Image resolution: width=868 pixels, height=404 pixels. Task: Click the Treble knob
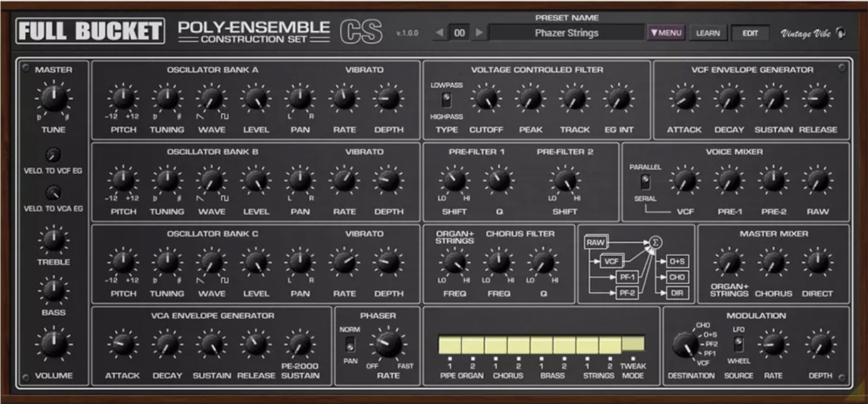54,240
